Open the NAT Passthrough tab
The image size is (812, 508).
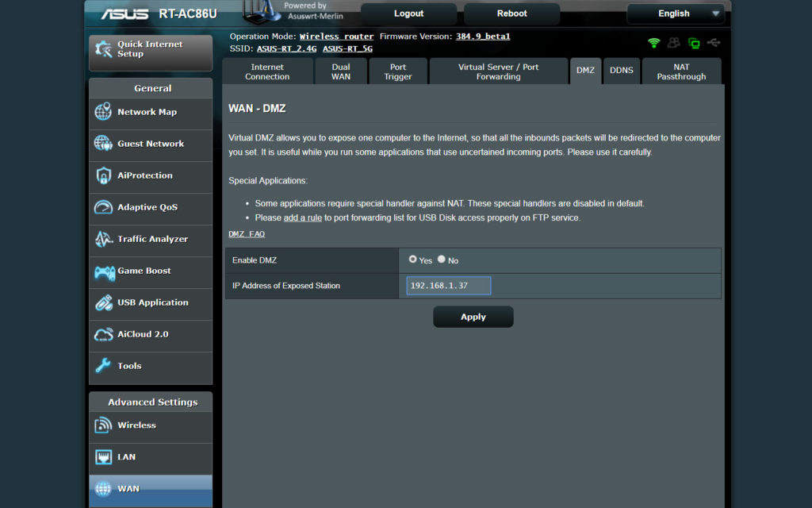tap(682, 70)
